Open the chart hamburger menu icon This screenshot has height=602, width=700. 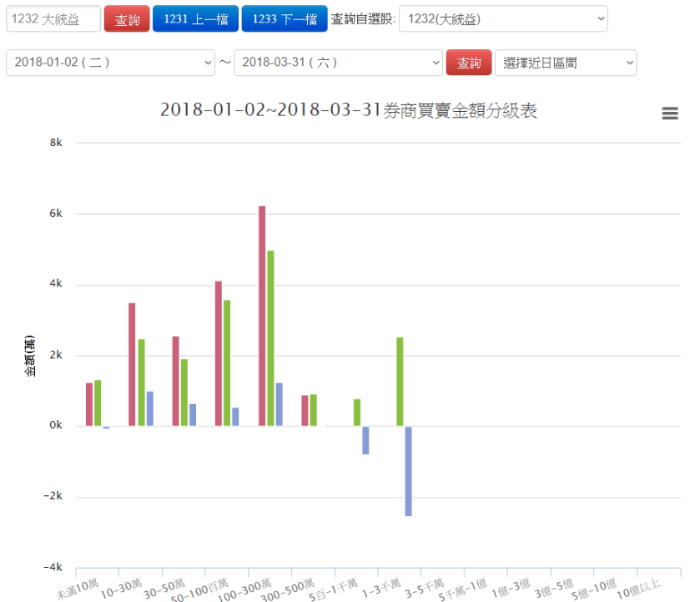[x=669, y=114]
